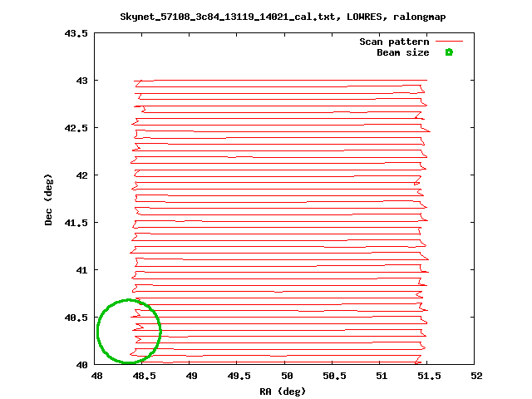Viewport: 532px width, 399px height.
Task: Click the green beam marker in legend
Action: 449,52
